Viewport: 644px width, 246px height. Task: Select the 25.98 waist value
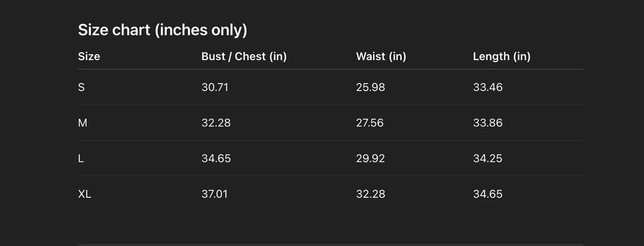point(370,87)
